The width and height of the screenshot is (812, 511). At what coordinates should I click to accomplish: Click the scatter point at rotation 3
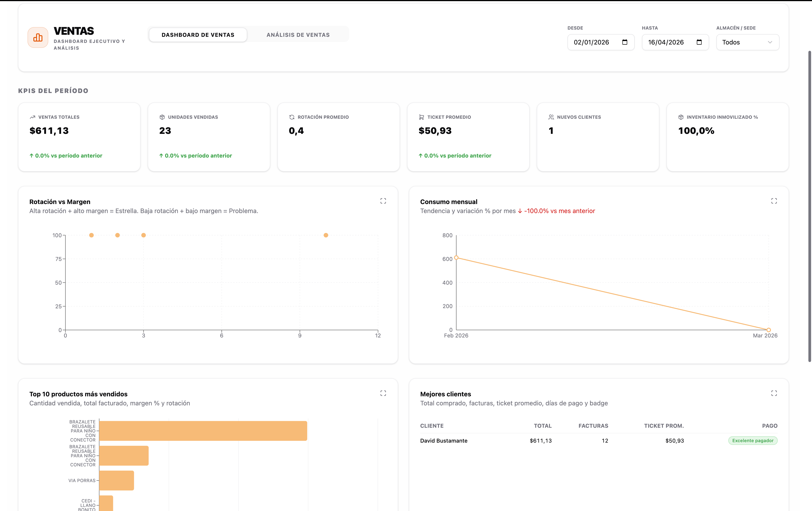click(x=144, y=235)
